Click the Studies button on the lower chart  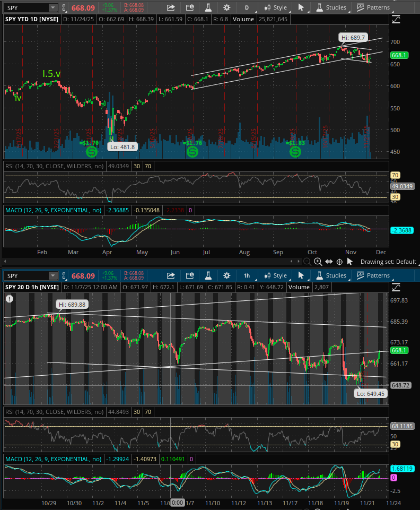[x=331, y=275]
